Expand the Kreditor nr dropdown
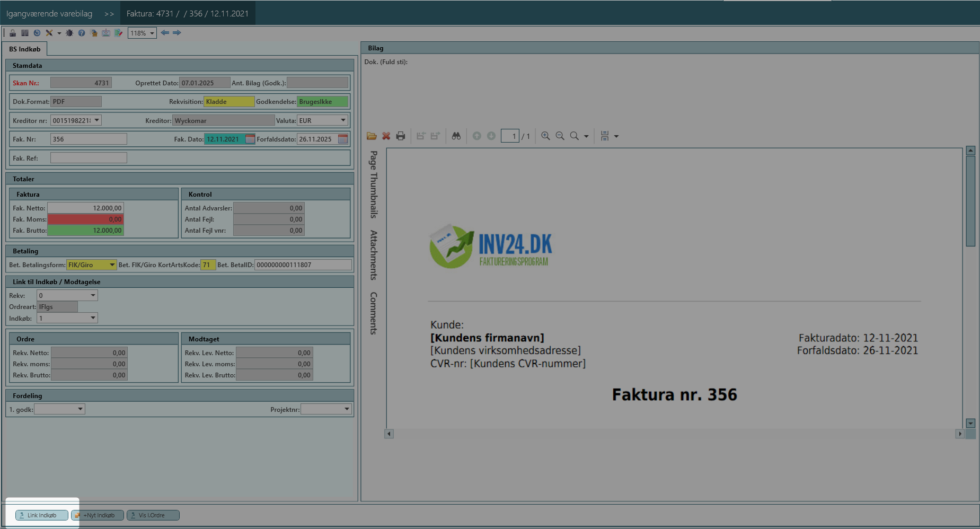Screen dimensions: 980x529 point(97,120)
